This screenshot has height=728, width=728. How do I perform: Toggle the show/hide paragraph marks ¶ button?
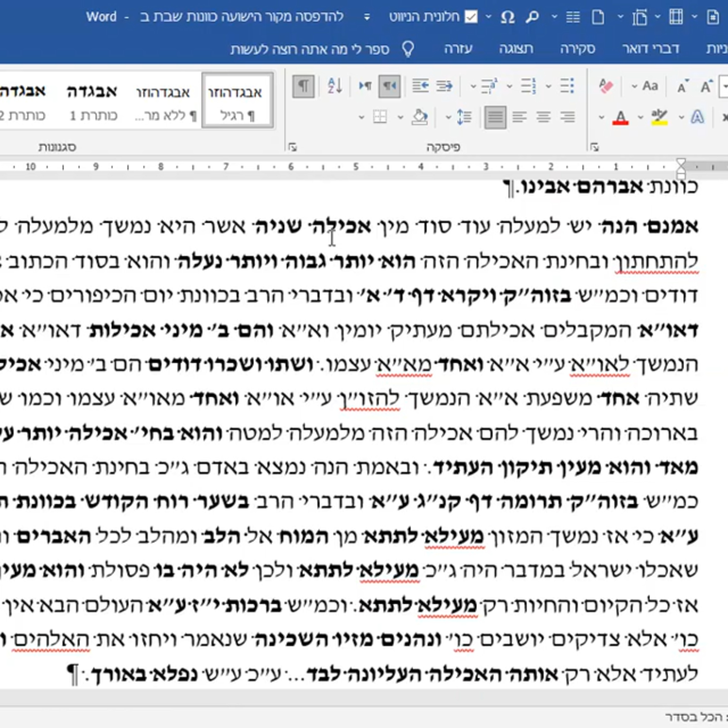[x=303, y=86]
